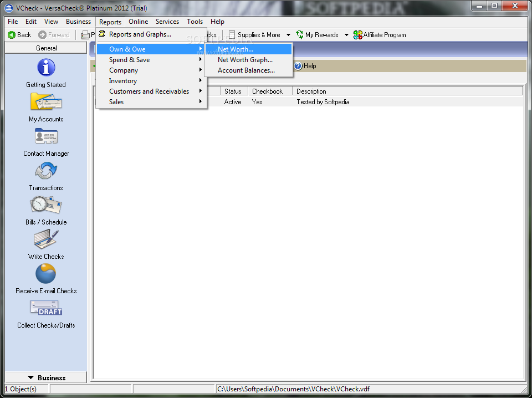Sort by the Status column header

point(234,91)
